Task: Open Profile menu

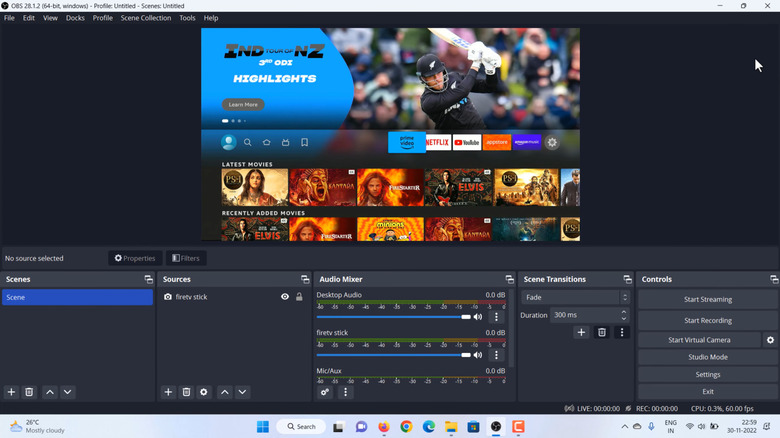Action: (102, 18)
